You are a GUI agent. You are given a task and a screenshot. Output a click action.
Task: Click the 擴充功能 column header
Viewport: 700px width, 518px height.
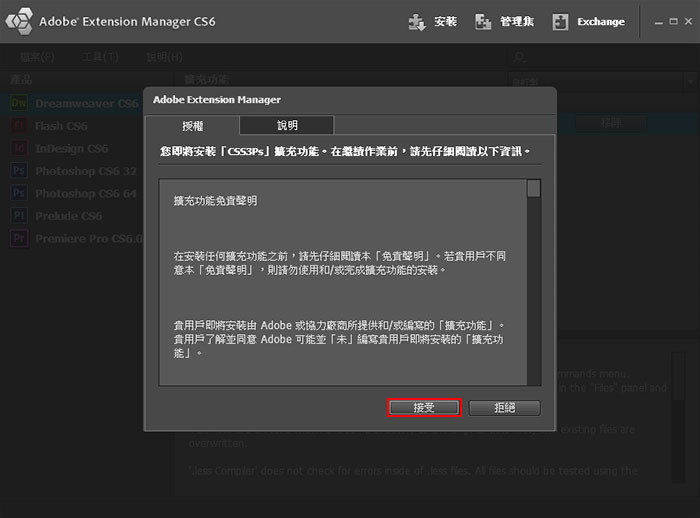[207, 79]
